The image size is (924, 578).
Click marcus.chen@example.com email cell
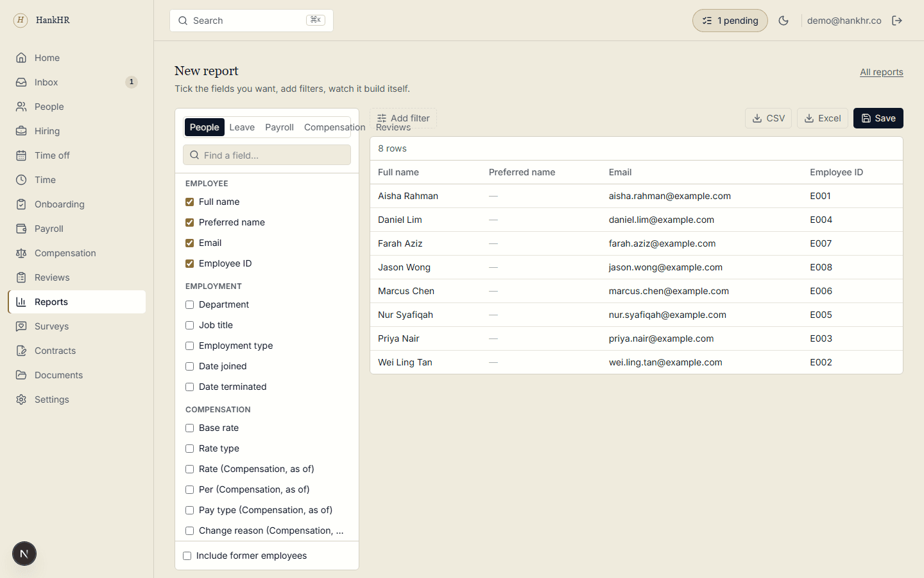tap(669, 291)
